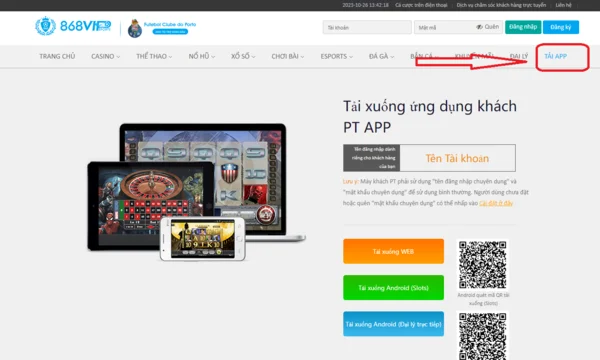Viewport: 600px width, 360px height.
Task: Click the blue Tải xuống Android (Đại lý trực tiếp) button
Action: [393, 324]
